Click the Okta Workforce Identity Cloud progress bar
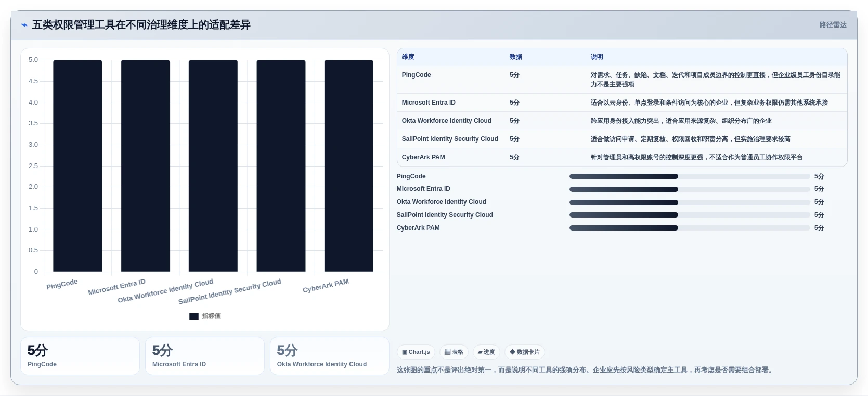868x396 pixels. (690, 202)
